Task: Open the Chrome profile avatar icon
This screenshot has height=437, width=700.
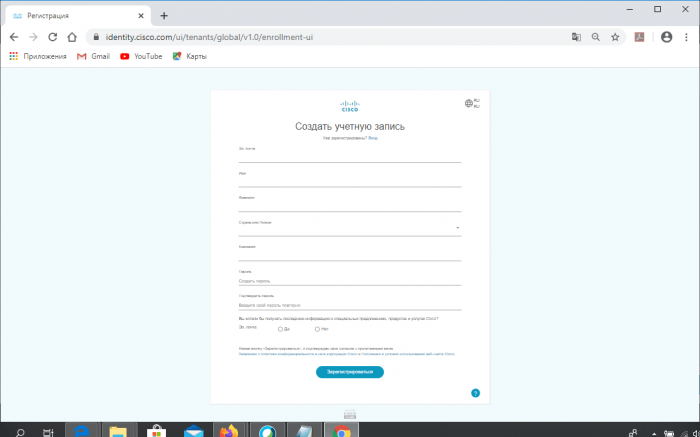Action: (666, 37)
